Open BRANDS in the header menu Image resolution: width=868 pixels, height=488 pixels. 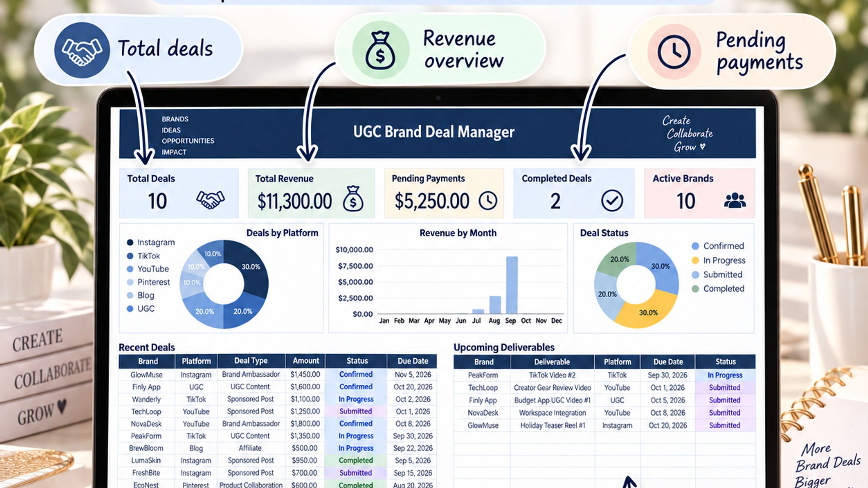click(175, 119)
